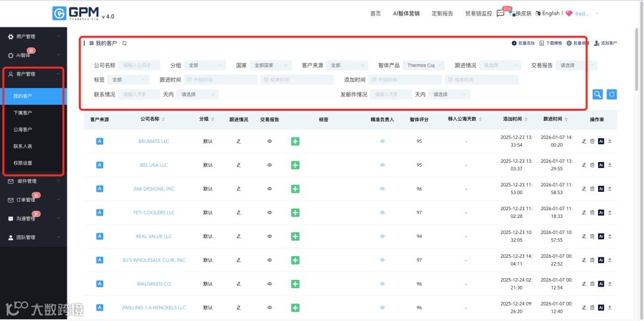
Task: Click 跟进时间 开始时间 date field
Action: pyautogui.click(x=221, y=80)
